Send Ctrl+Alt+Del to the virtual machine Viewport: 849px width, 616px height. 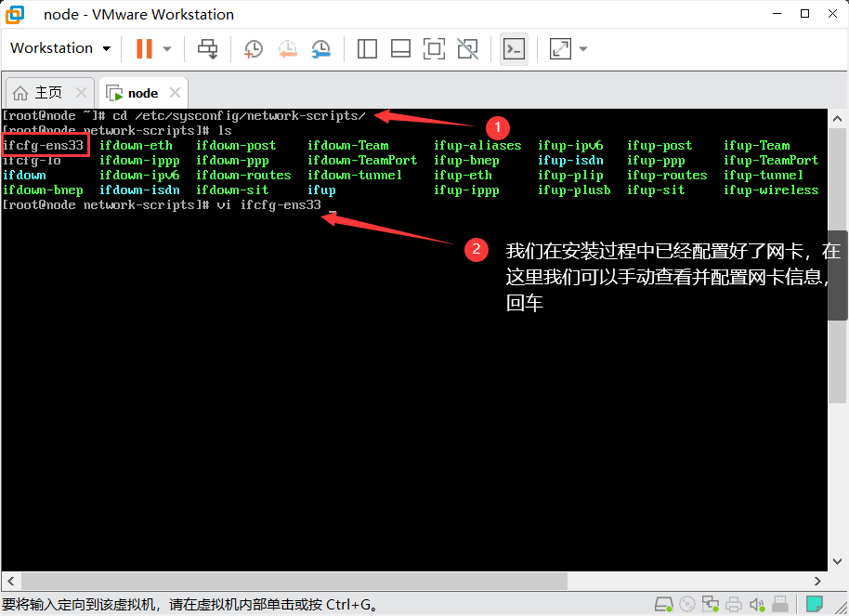pos(207,48)
